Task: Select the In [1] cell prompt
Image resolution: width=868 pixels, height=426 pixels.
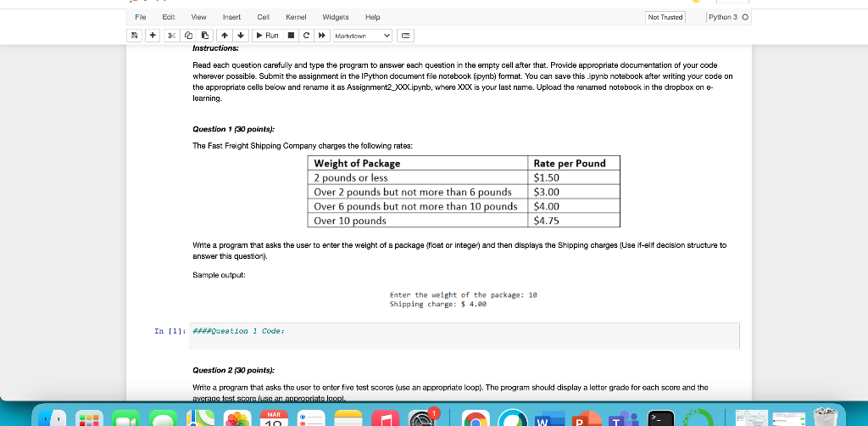Action: (169, 331)
